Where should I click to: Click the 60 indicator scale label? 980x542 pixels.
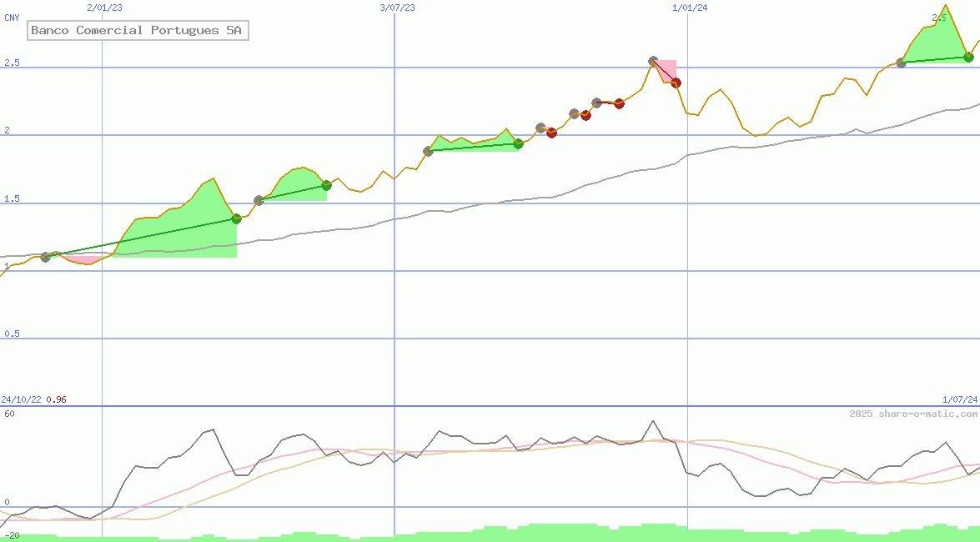[9, 414]
